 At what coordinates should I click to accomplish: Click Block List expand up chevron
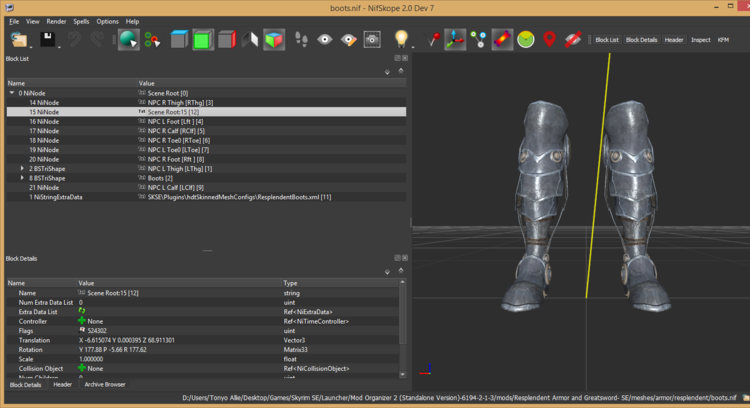tap(401, 71)
